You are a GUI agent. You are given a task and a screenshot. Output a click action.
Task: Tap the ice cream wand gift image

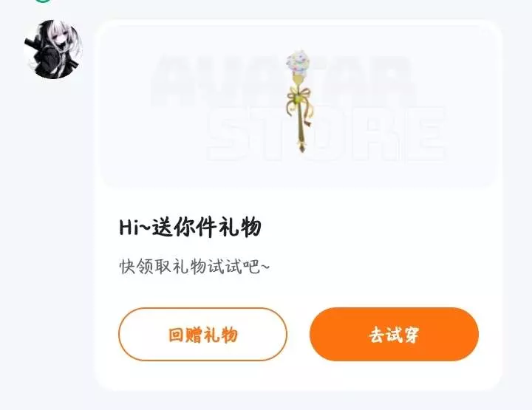(x=299, y=100)
